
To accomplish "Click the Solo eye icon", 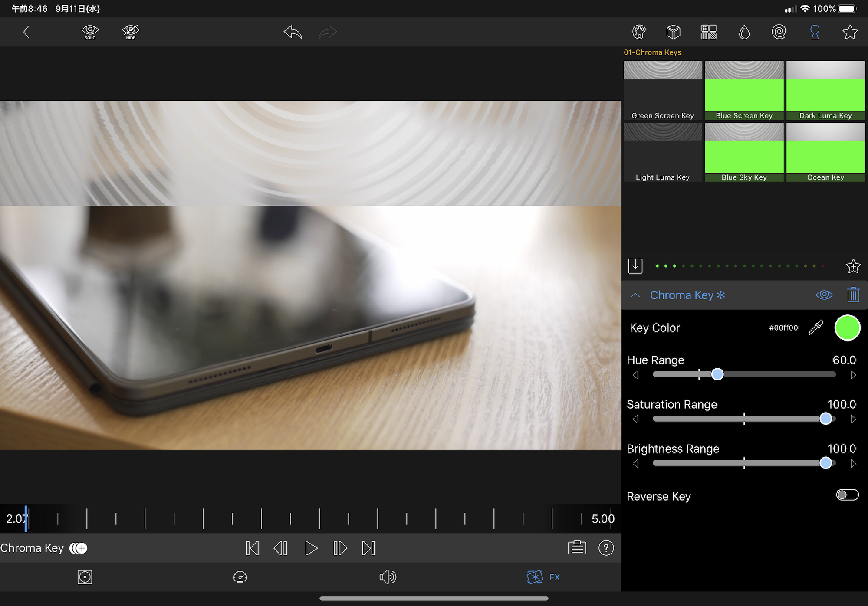I will tap(90, 32).
